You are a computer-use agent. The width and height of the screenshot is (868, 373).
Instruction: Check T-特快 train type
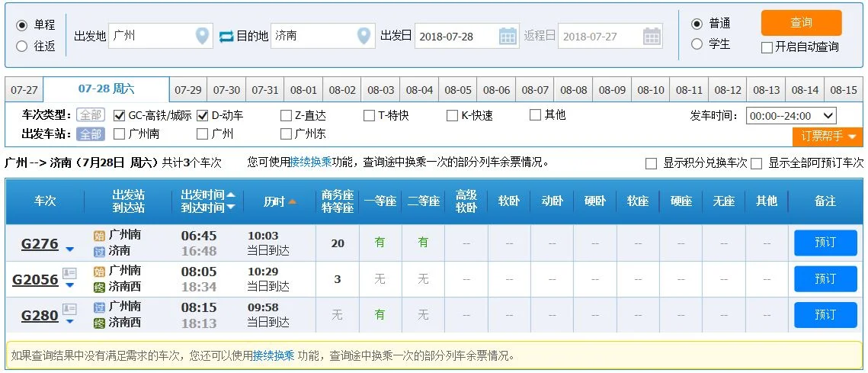pyautogui.click(x=370, y=116)
